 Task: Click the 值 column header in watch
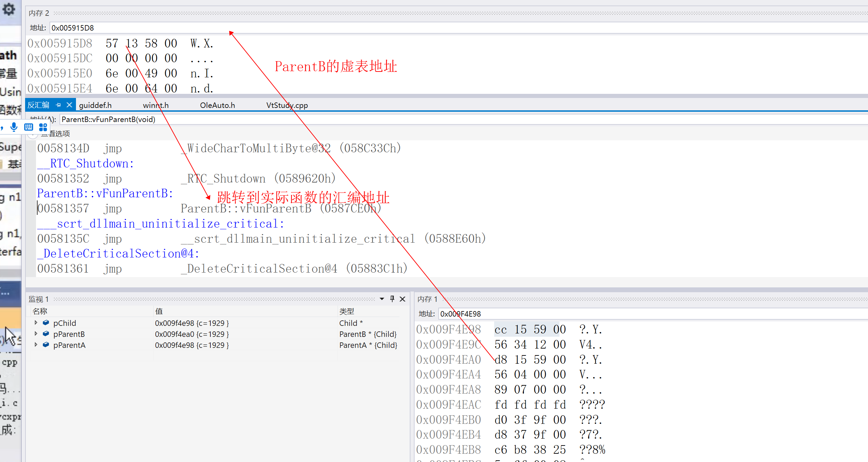(159, 311)
